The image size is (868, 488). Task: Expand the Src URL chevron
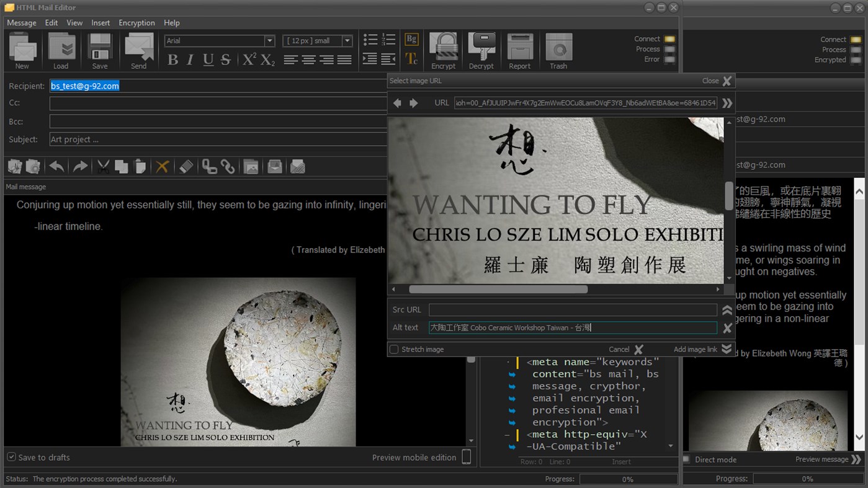[x=727, y=309]
